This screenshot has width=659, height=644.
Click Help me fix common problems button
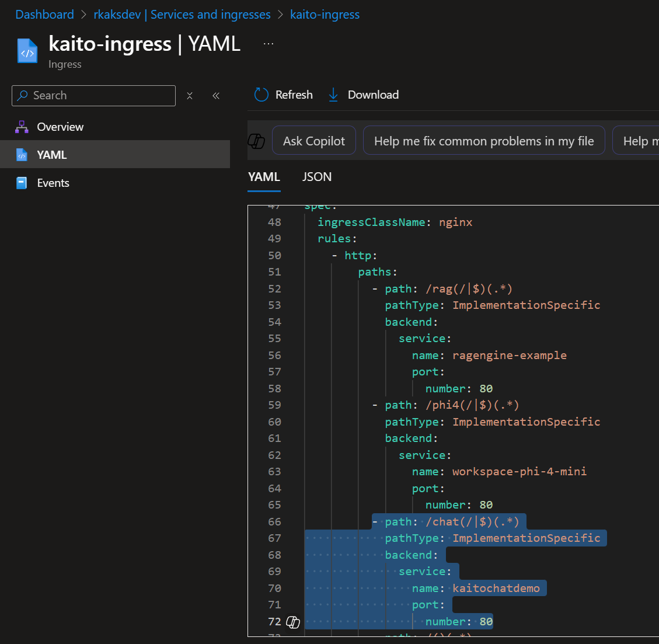click(x=483, y=141)
